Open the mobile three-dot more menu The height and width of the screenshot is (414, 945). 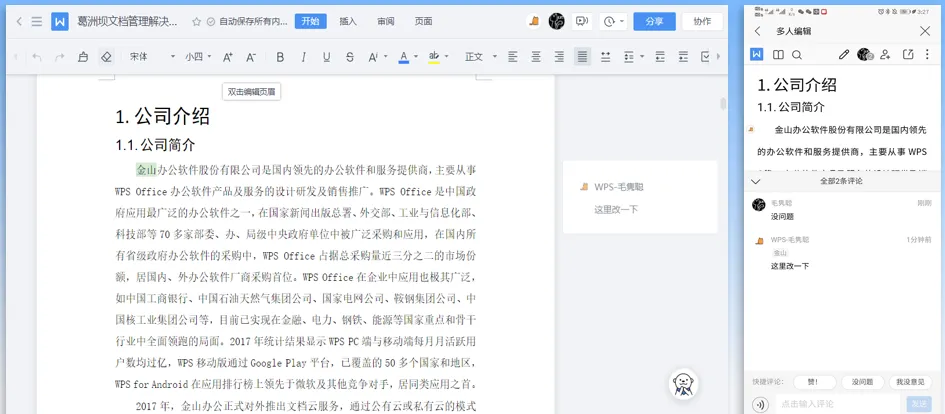tap(927, 55)
